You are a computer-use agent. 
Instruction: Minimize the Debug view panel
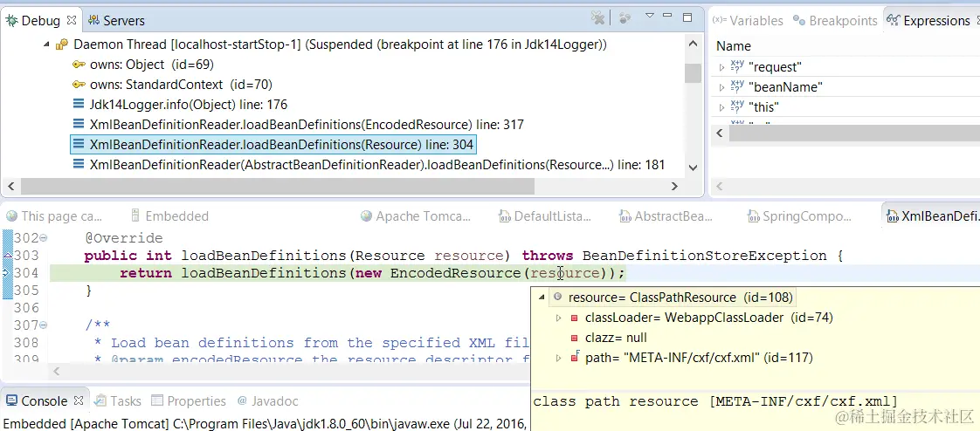(x=669, y=16)
